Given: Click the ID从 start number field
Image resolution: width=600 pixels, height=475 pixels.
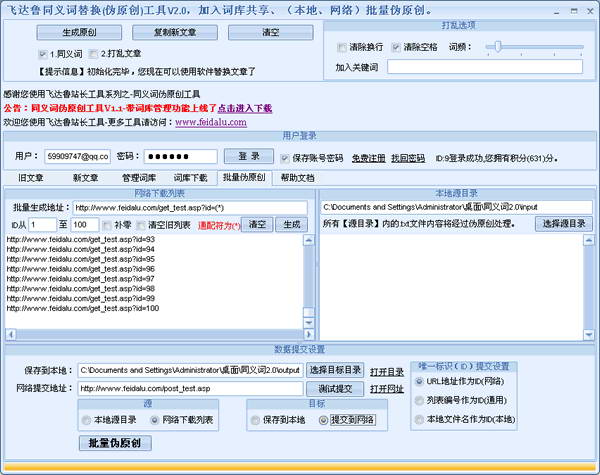Looking at the screenshot, I should pos(42,225).
